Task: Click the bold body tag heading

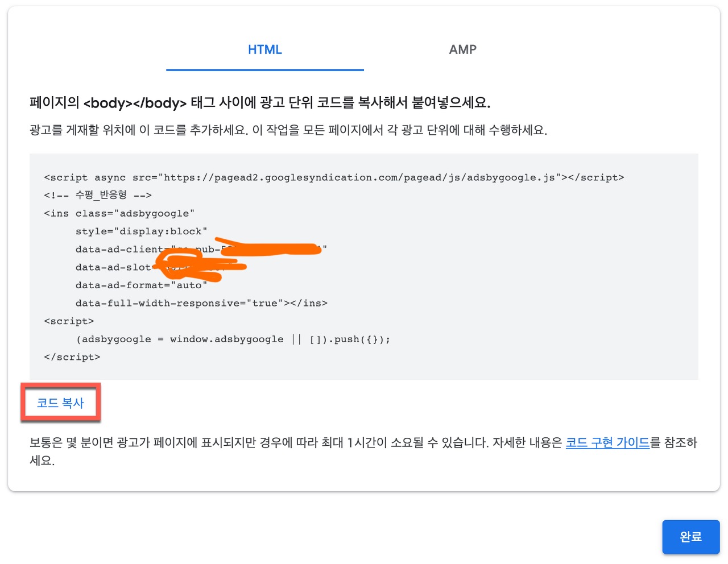Action: (260, 103)
